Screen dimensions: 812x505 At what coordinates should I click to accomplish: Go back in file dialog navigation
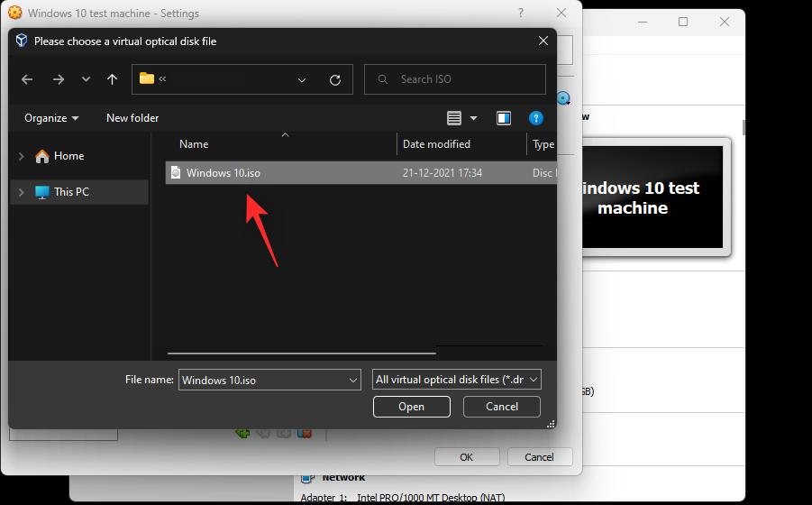tap(27, 79)
